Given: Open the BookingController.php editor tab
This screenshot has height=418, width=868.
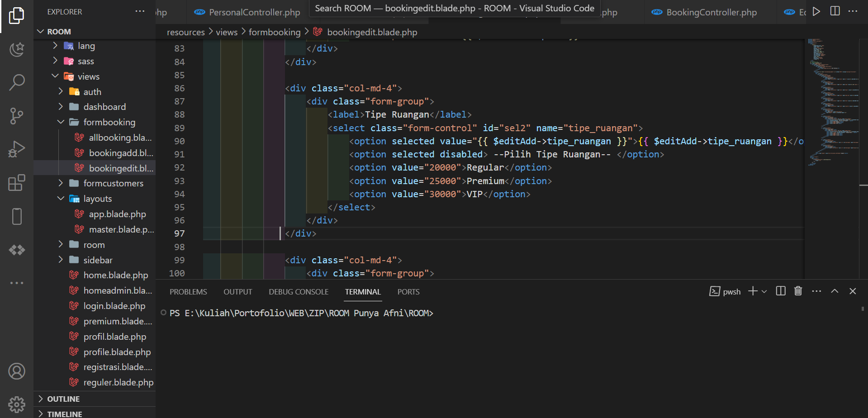Looking at the screenshot, I should [x=711, y=12].
